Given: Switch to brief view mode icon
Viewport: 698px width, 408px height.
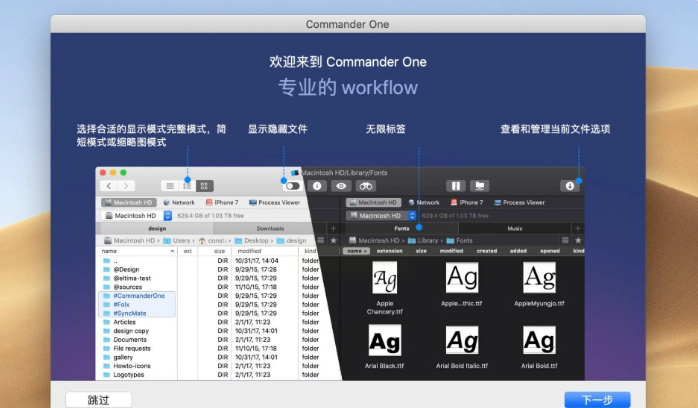Looking at the screenshot, I should [187, 186].
